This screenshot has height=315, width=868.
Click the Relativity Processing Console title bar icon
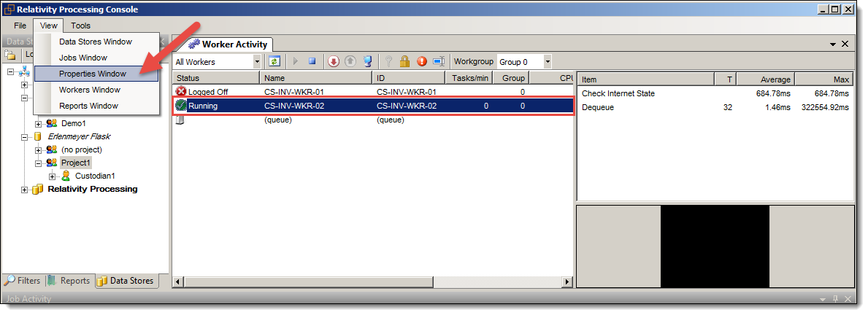(9, 9)
